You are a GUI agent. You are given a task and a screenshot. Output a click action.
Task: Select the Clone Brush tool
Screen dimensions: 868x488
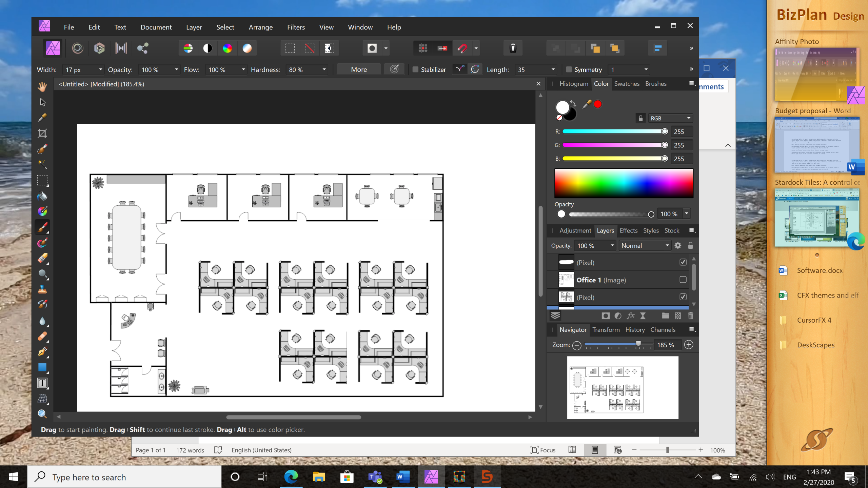[42, 289]
